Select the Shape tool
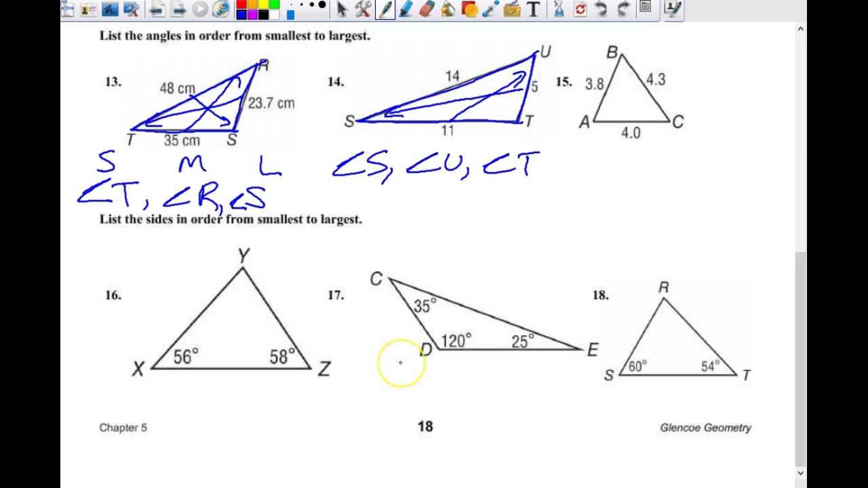Image resolution: width=868 pixels, height=488 pixels. click(469, 9)
